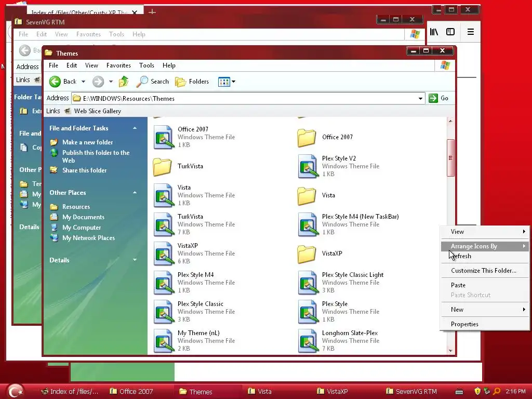This screenshot has height=399, width=532.
Task: Select the TurkVista theme file icon
Action: pyautogui.click(x=164, y=224)
